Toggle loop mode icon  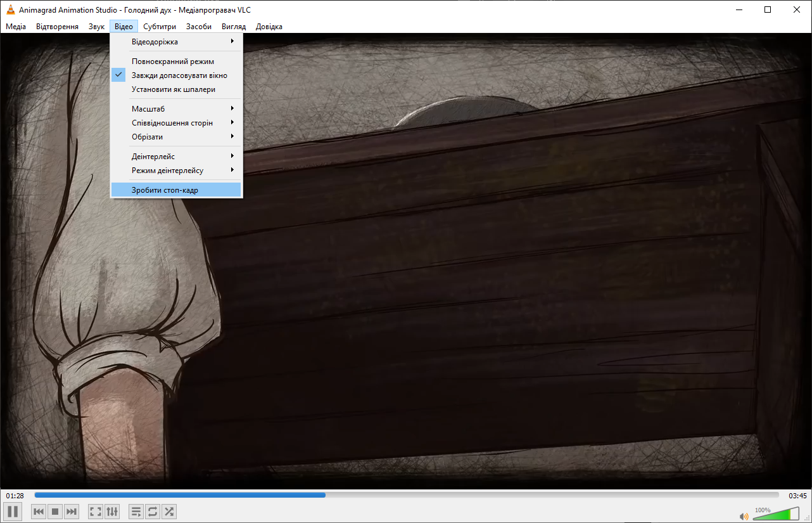pos(153,511)
